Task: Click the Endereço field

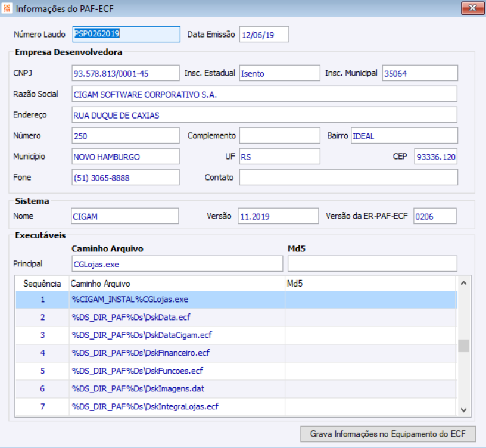Action: 264,115
